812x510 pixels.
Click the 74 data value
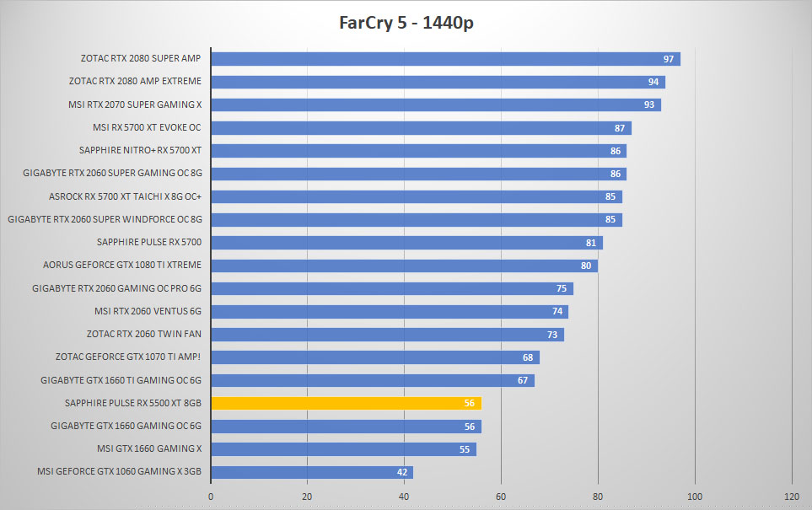point(557,311)
